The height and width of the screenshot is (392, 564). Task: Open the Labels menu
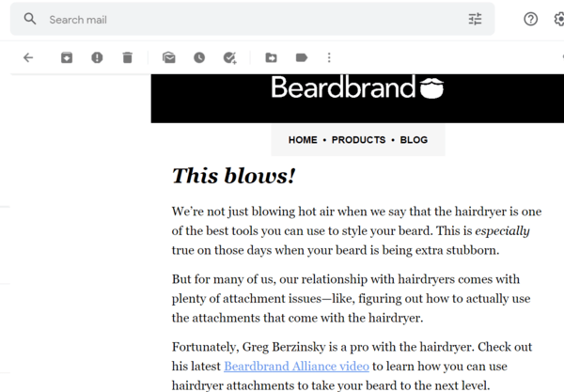pyautogui.click(x=302, y=57)
